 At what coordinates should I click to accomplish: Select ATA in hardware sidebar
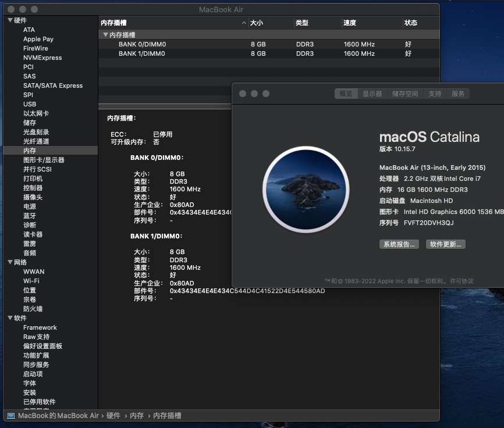click(x=29, y=30)
